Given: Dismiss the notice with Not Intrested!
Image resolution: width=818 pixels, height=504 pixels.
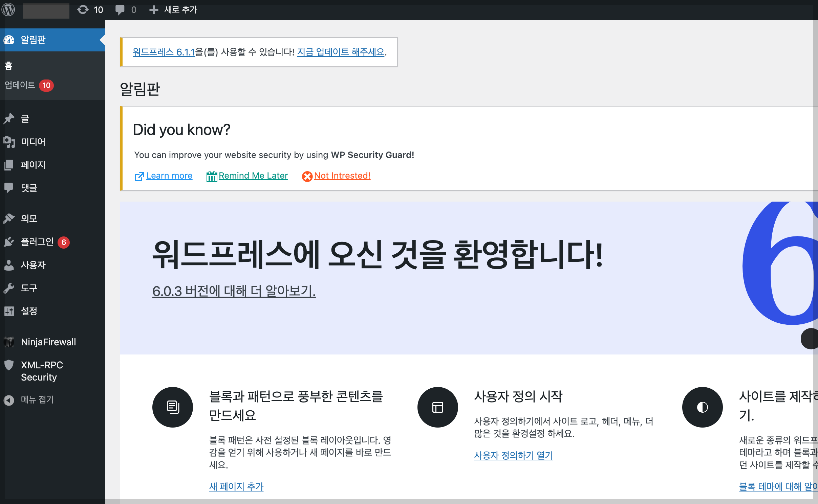Looking at the screenshot, I should click(x=342, y=176).
